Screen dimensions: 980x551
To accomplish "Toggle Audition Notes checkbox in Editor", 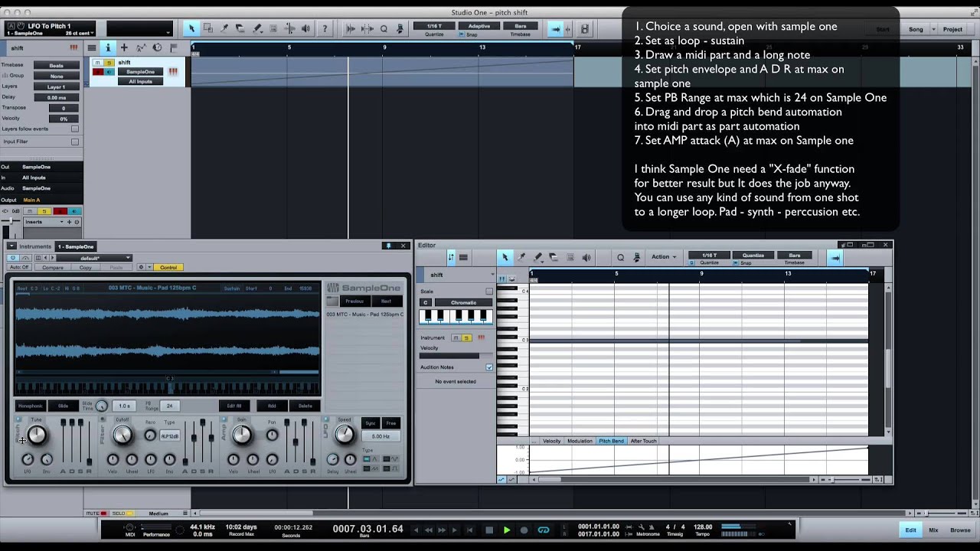I will (489, 367).
